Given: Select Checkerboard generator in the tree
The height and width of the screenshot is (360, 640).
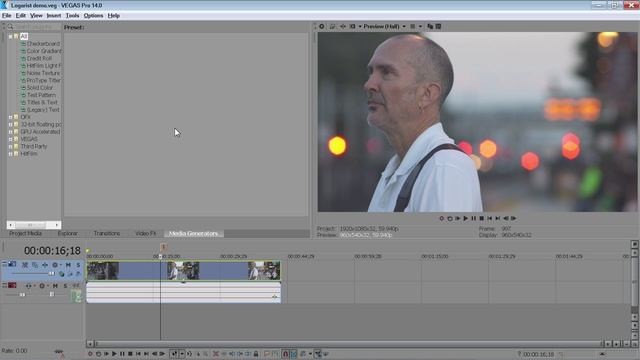Looking at the screenshot, I should [43, 44].
